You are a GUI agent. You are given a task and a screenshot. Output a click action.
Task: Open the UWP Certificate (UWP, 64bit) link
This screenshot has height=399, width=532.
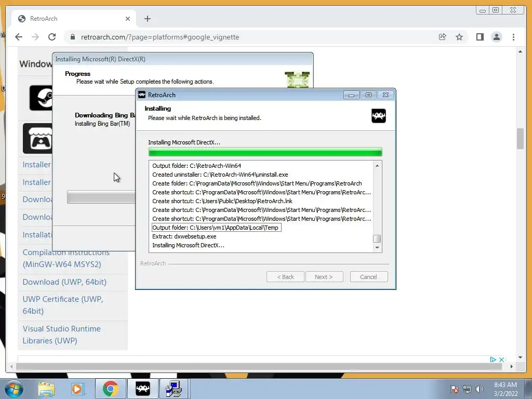63,305
